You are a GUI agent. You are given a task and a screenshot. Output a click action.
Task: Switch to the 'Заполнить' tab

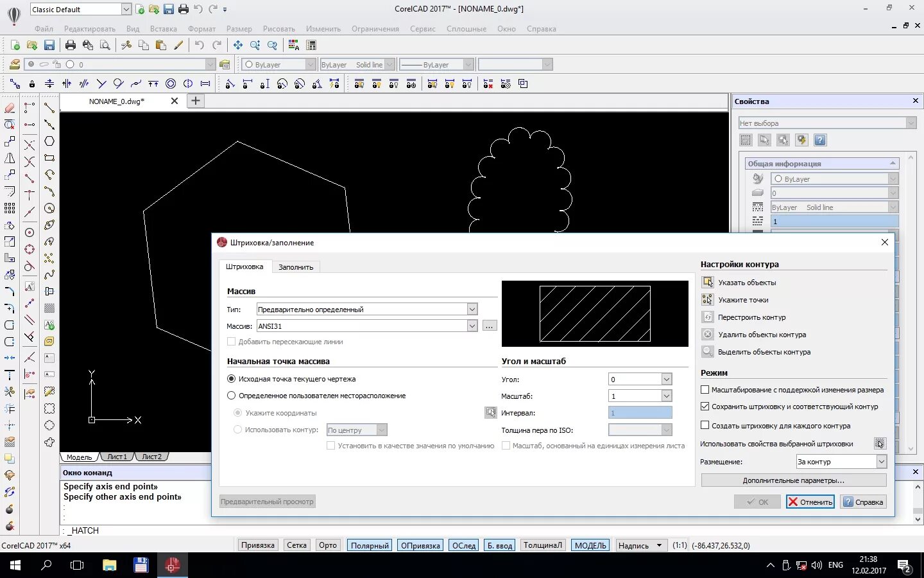click(296, 267)
